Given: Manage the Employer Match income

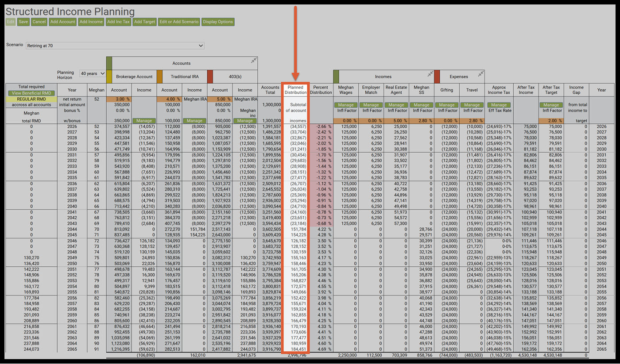Looking at the screenshot, I should click(371, 105).
